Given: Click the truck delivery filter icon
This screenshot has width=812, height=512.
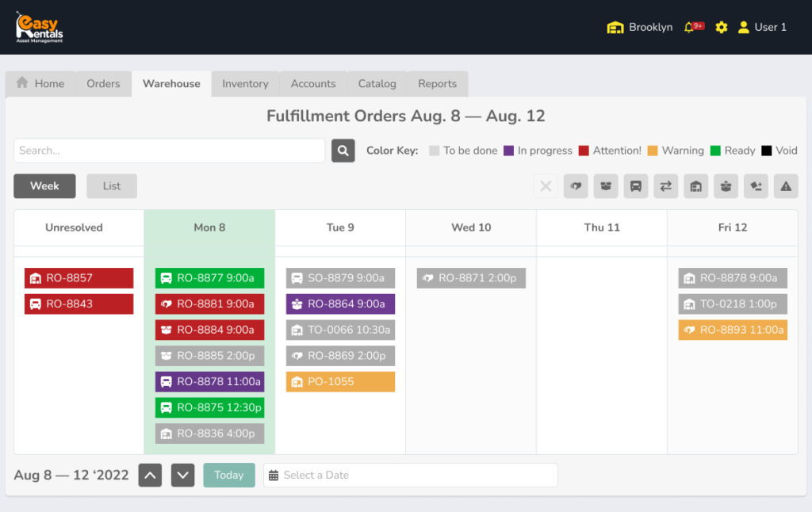Looking at the screenshot, I should coord(636,186).
